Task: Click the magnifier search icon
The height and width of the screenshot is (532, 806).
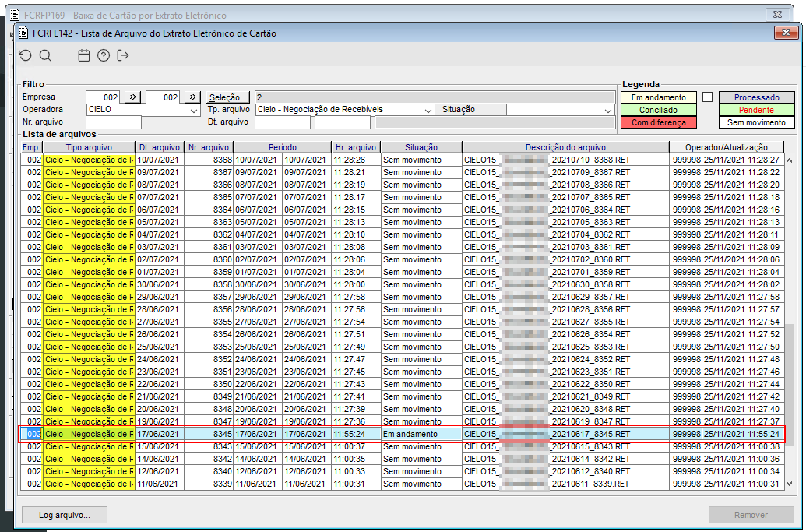Action: (45, 55)
